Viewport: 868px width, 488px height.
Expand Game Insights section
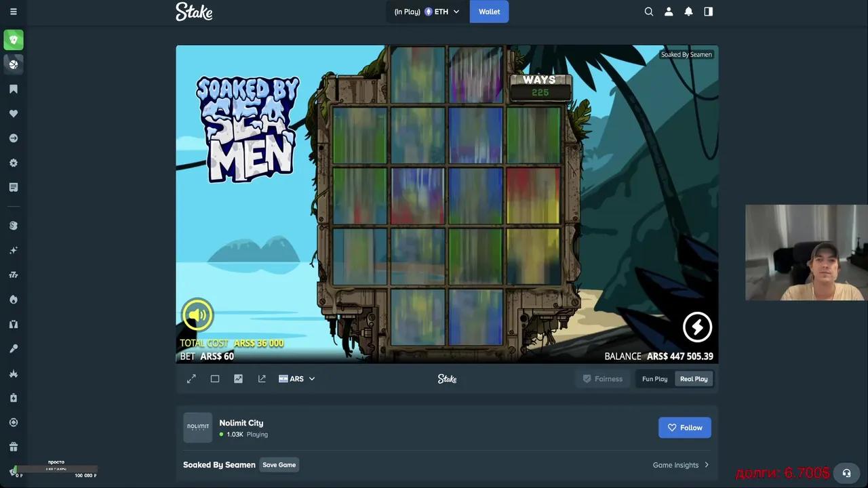681,465
